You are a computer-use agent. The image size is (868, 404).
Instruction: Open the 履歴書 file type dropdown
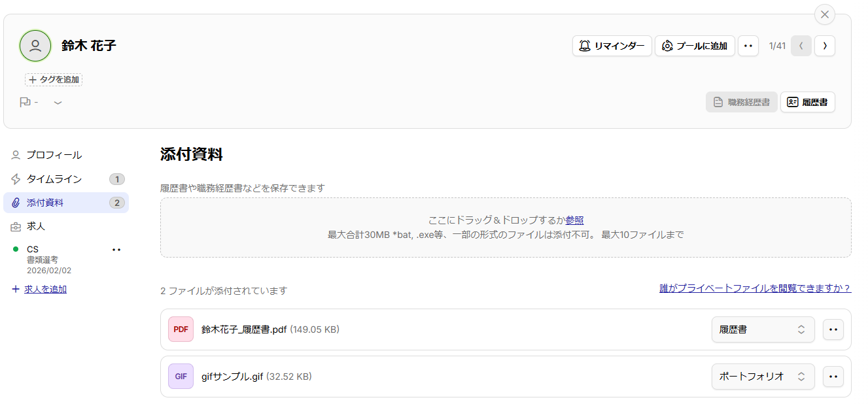[762, 329]
